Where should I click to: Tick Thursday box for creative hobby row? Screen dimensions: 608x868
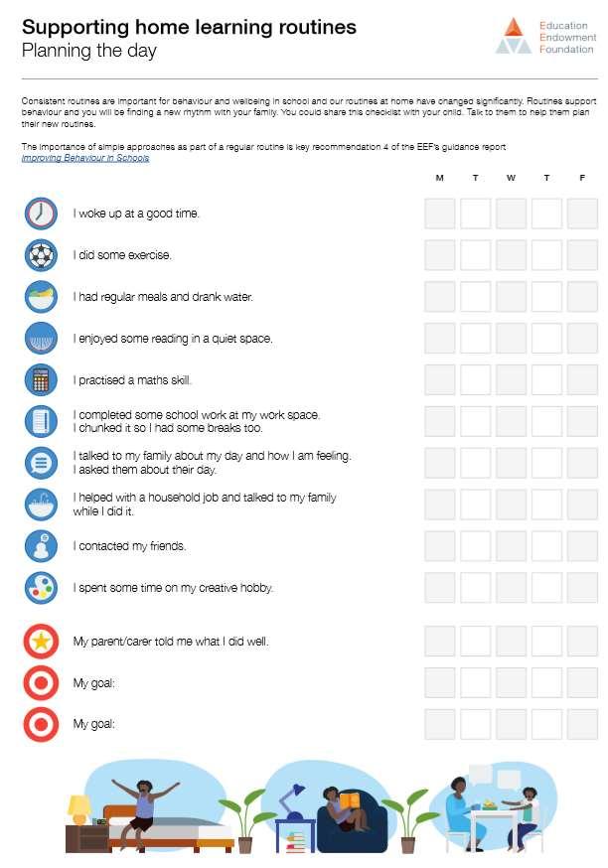click(x=546, y=587)
